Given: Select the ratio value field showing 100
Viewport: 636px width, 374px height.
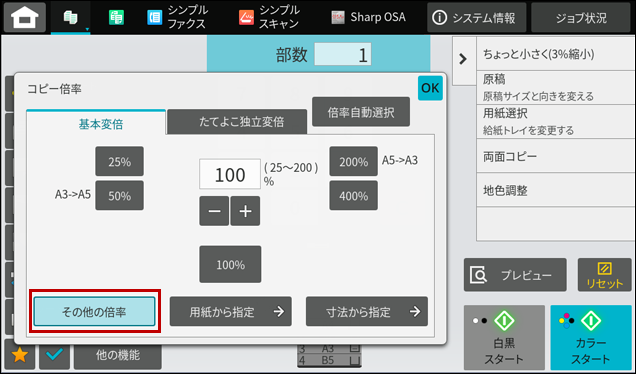Looking at the screenshot, I should (230, 174).
